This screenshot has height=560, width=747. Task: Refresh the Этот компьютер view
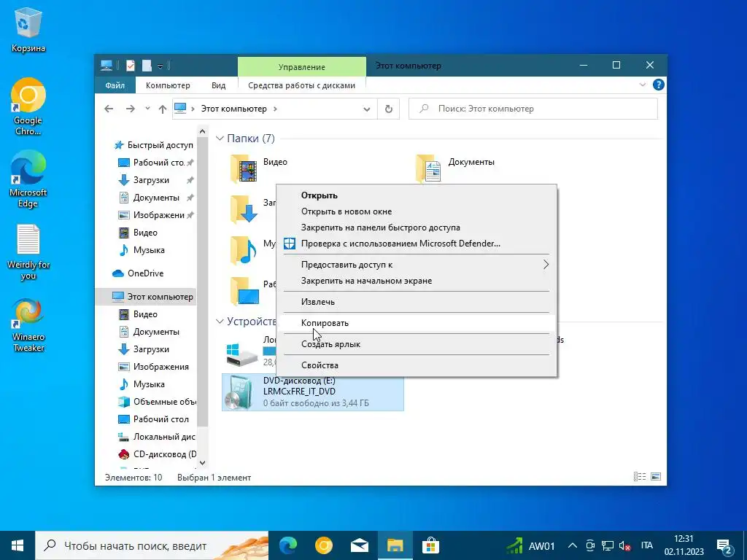pos(389,109)
